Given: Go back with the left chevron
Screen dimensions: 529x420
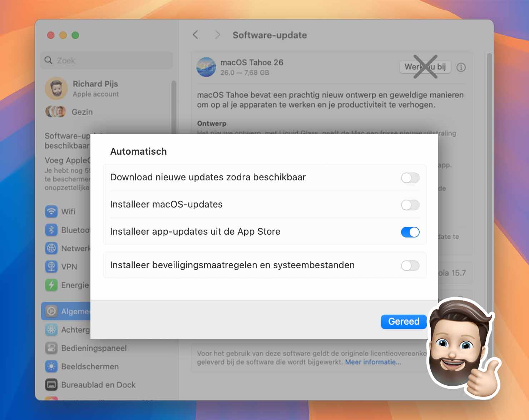Looking at the screenshot, I should tap(195, 35).
